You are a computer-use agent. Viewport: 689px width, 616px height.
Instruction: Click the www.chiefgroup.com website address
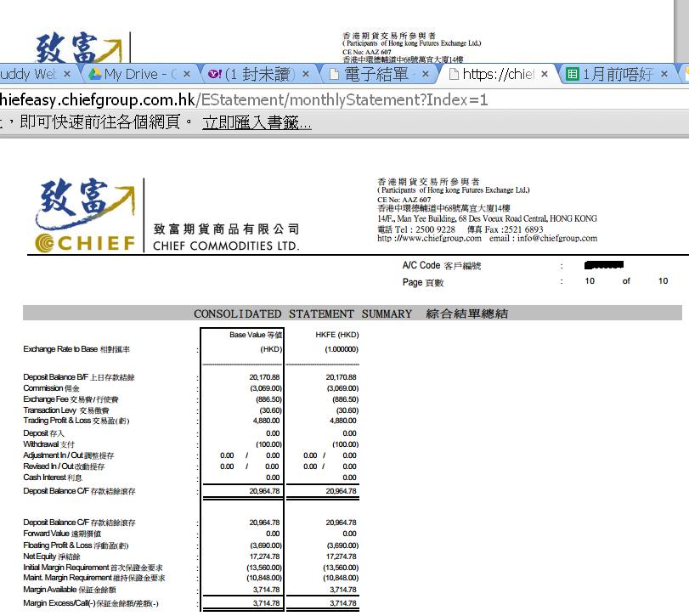click(429, 238)
